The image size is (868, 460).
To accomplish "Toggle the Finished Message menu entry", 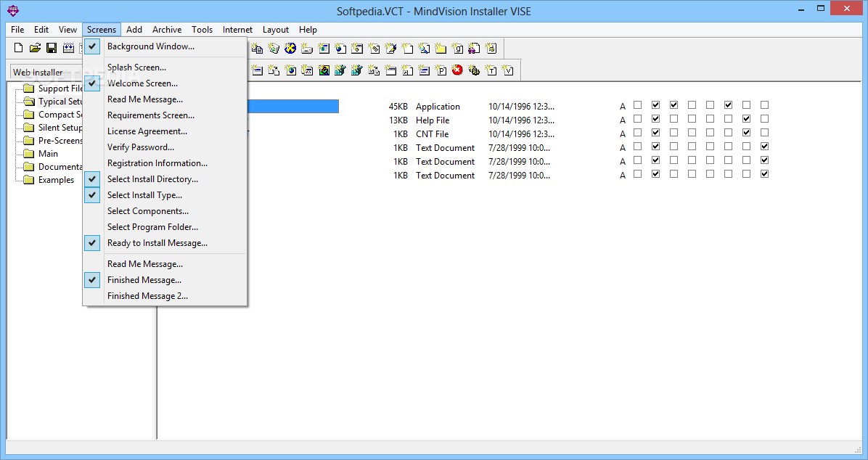I will (x=165, y=280).
